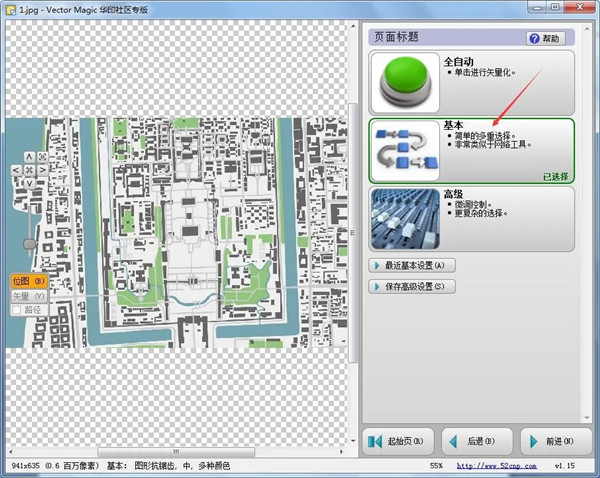Click the Back (后退) button
Image resolution: width=600 pixels, height=478 pixels.
tap(475, 441)
